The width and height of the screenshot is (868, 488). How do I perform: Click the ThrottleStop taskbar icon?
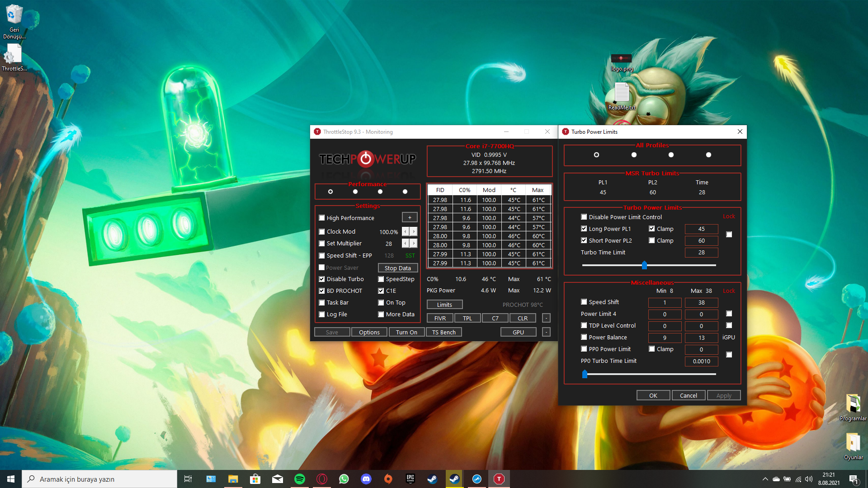499,479
